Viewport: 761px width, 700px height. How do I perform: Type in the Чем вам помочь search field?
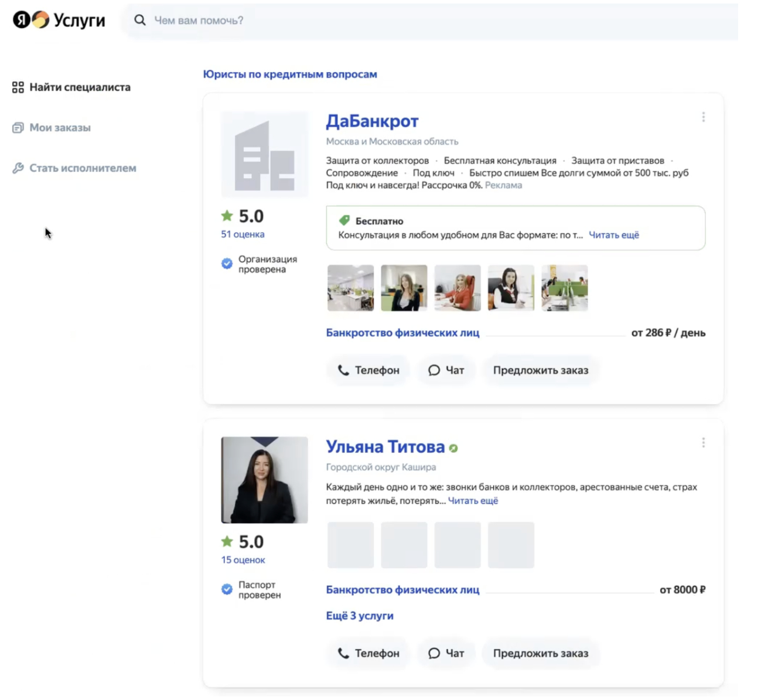(410, 21)
